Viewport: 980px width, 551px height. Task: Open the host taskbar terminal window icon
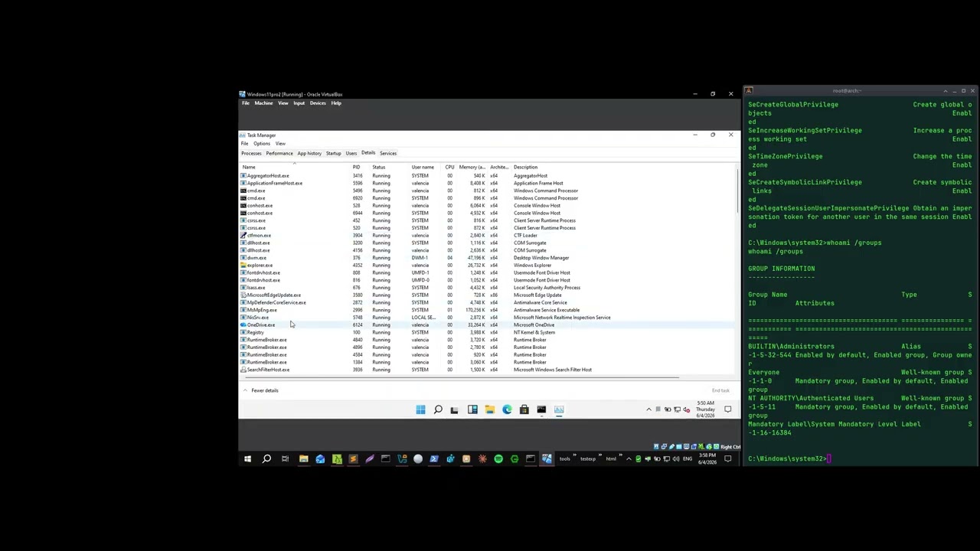coord(530,459)
